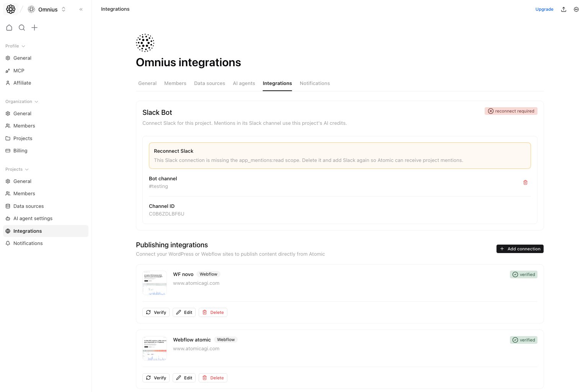Delete the Webflow atomic connection

coord(213,378)
